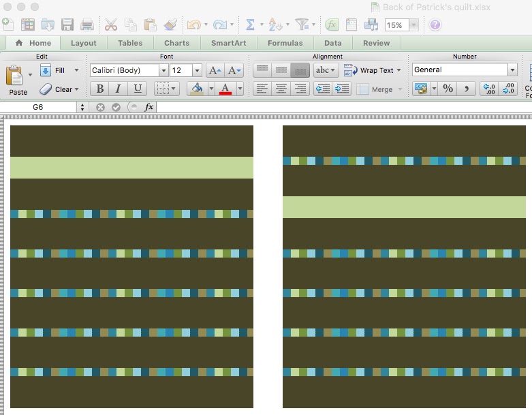Create a new workbook from toolbar
This screenshot has width=532, height=415.
(x=7, y=25)
